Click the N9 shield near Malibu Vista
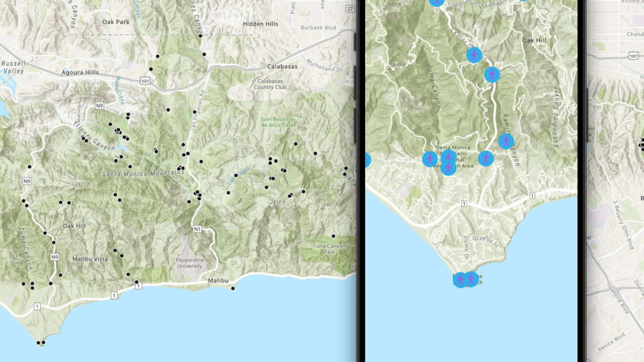 pos(55,257)
